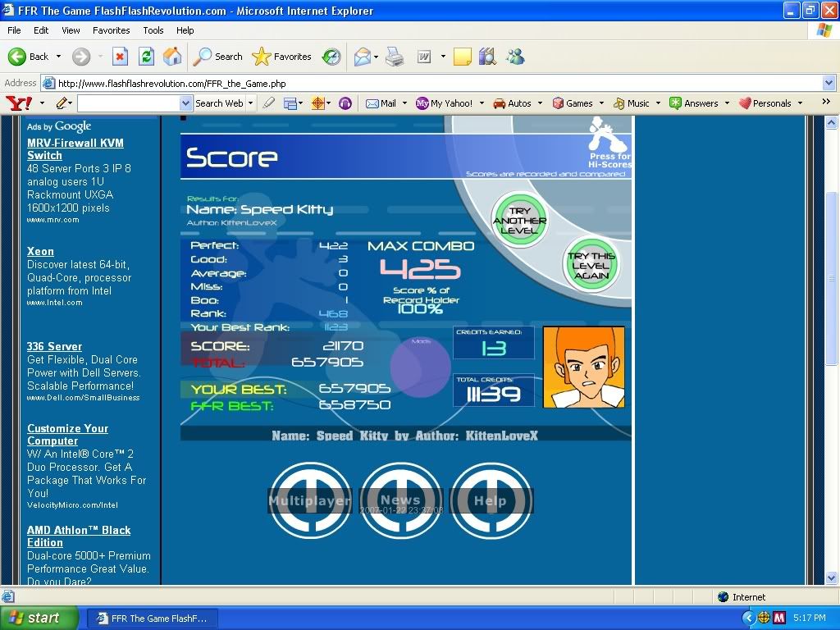
Task: Click the Multiplayer circle button
Action: 311,500
